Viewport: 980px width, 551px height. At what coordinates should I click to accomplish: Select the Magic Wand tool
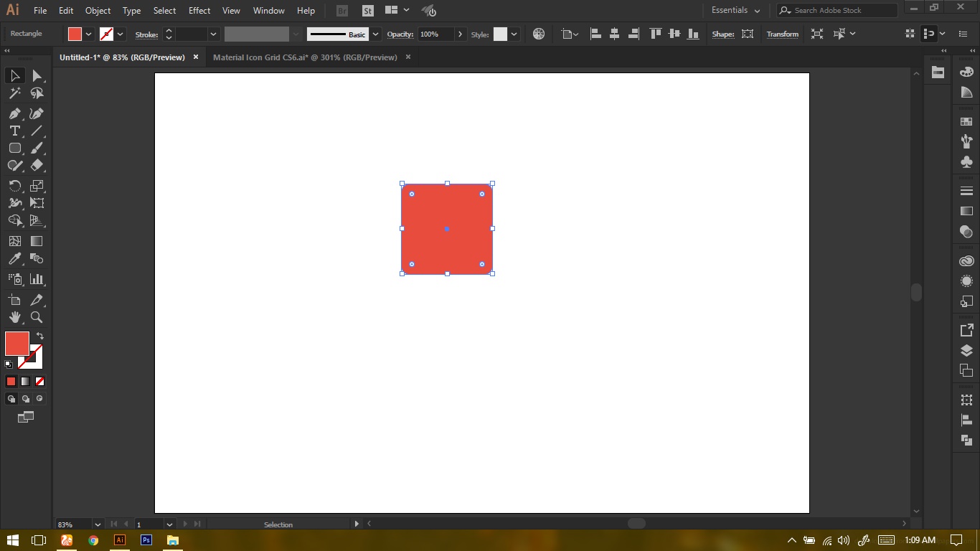tap(14, 93)
